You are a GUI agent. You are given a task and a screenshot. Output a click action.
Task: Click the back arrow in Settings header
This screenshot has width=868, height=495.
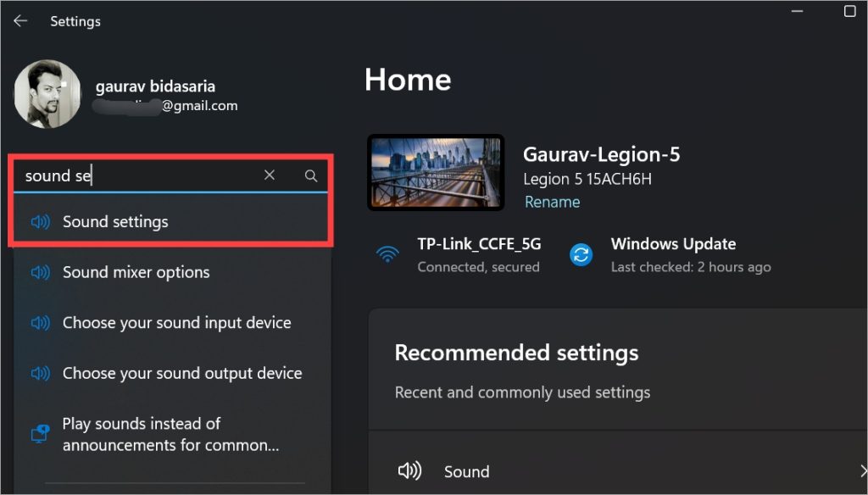(20, 21)
